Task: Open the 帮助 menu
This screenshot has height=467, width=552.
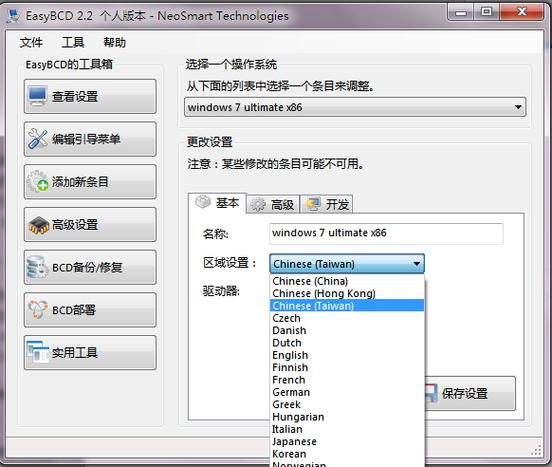Action: pos(114,43)
